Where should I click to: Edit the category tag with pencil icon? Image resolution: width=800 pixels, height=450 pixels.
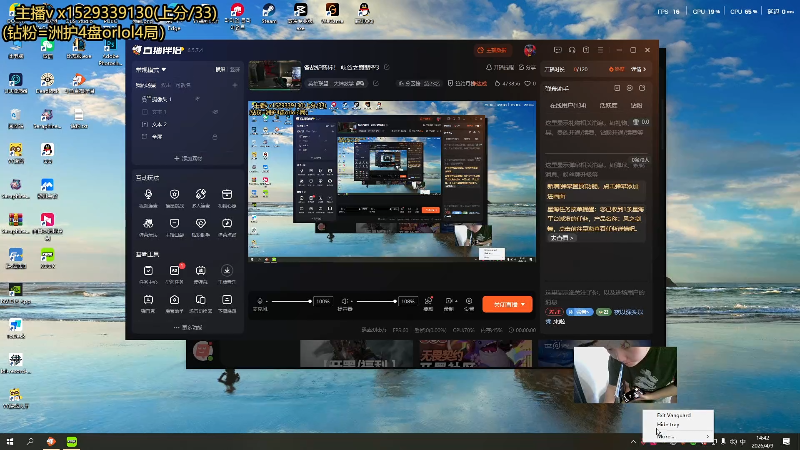pos(376,83)
